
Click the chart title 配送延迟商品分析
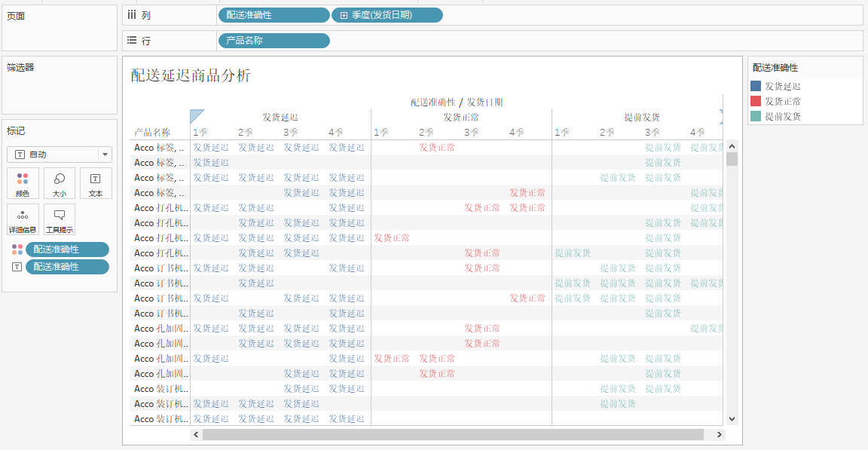190,75
